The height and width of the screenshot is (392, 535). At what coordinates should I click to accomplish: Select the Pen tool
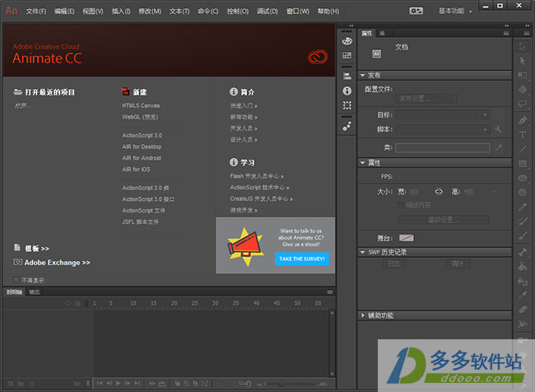click(523, 120)
